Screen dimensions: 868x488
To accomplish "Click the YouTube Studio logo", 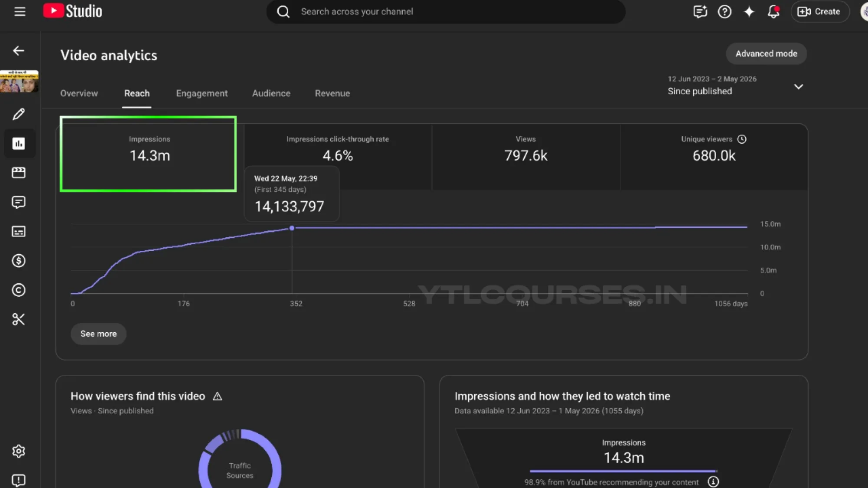I will click(72, 11).
